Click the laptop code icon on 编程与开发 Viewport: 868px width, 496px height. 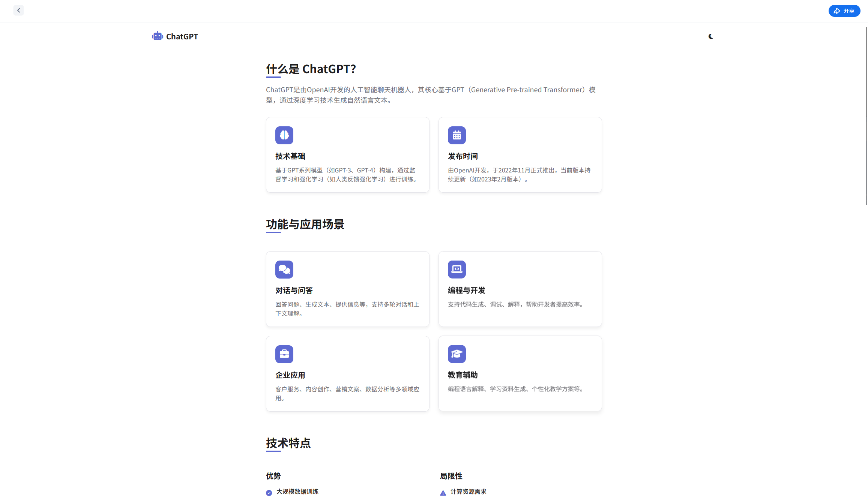point(457,270)
